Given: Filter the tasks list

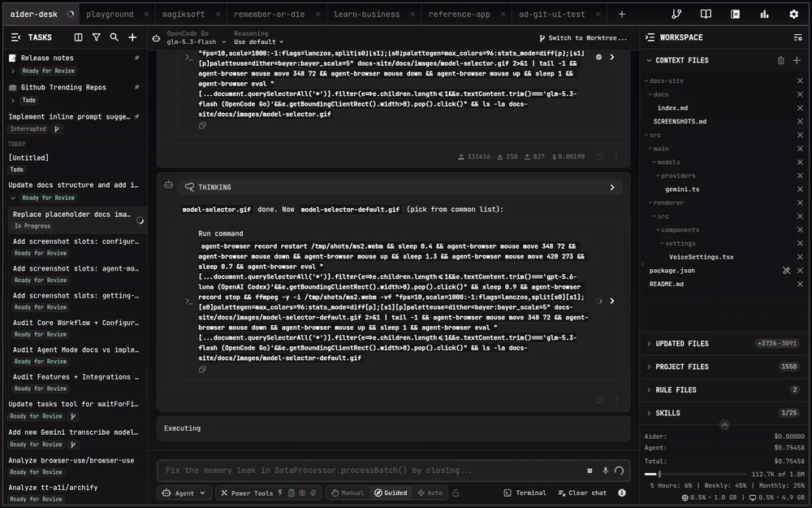Looking at the screenshot, I should pos(97,37).
